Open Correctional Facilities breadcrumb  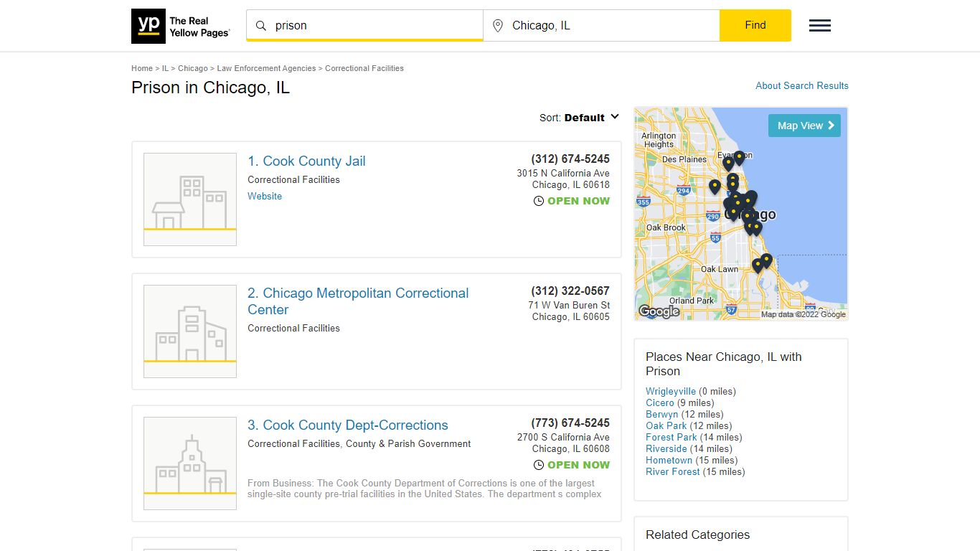(x=364, y=68)
